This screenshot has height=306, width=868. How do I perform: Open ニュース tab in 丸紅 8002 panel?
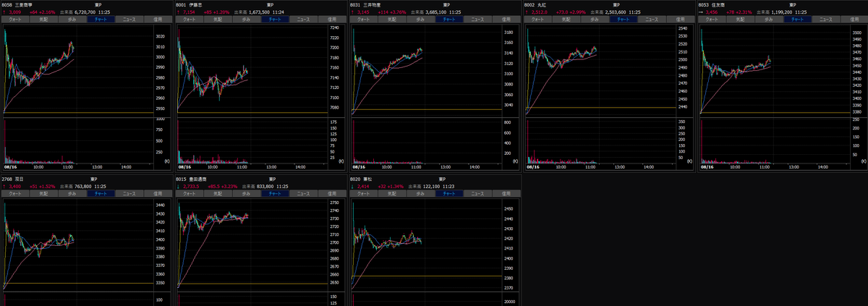(651, 20)
